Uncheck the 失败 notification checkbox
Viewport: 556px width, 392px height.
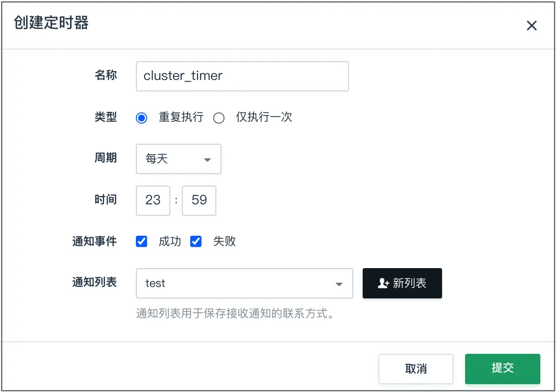coord(196,241)
